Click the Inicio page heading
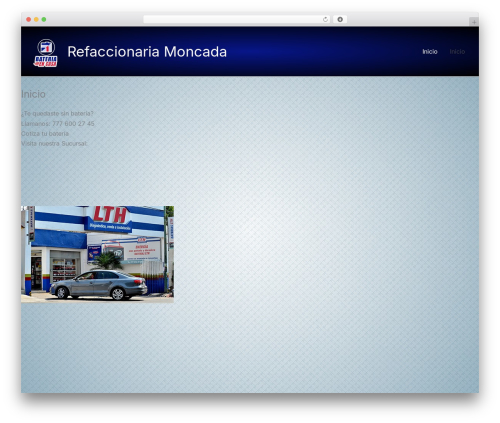This screenshot has width=500, height=423. tap(33, 94)
